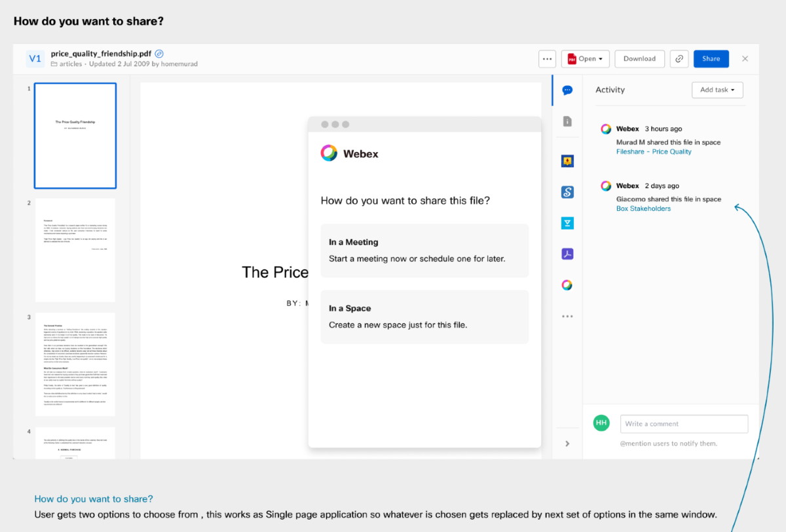Image resolution: width=786 pixels, height=532 pixels.
Task: Click the '3 hours ago' timestamp
Action: pyautogui.click(x=663, y=129)
